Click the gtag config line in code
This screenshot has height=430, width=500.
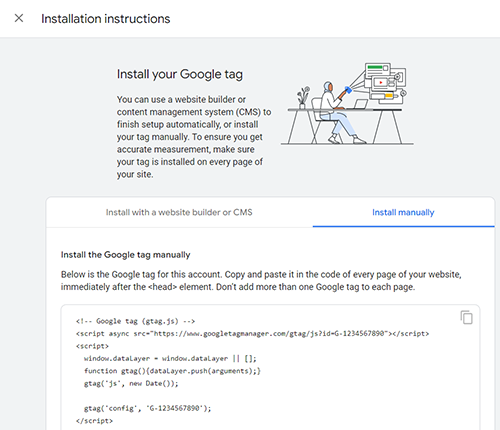click(147, 408)
